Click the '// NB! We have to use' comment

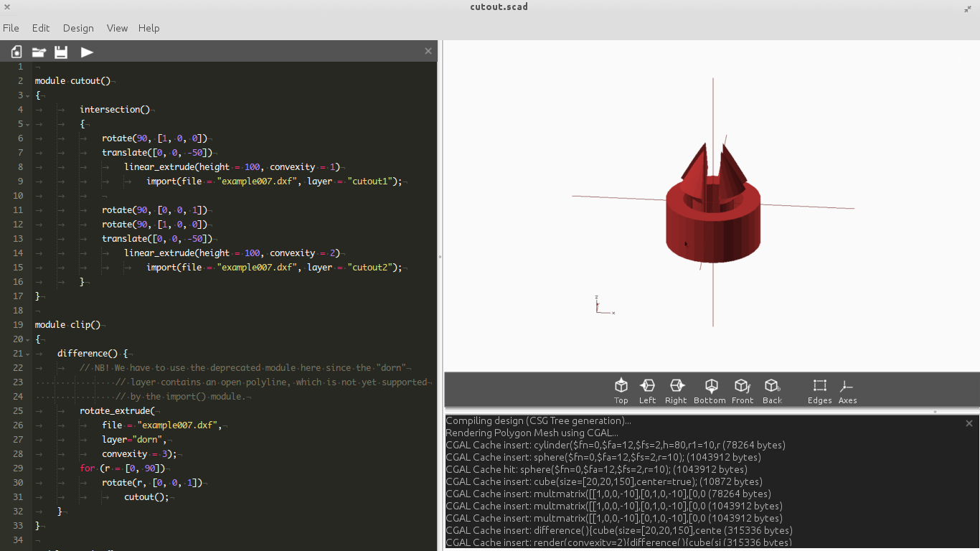pyautogui.click(x=242, y=368)
